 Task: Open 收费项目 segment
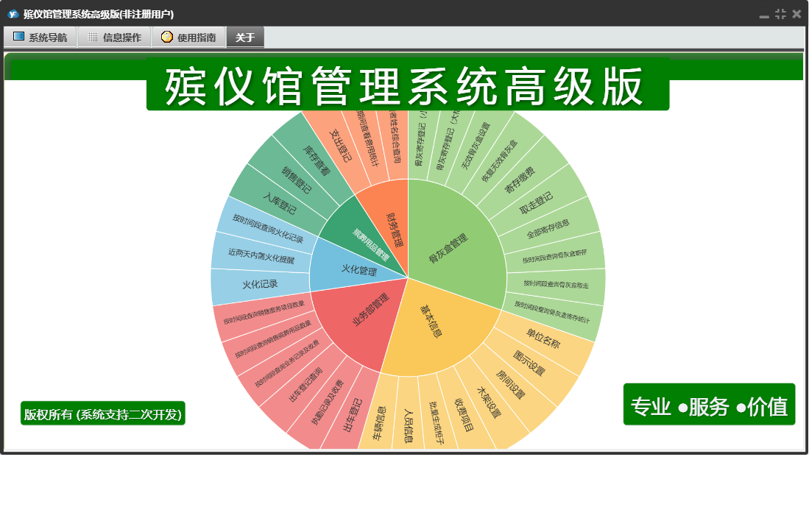[463, 414]
